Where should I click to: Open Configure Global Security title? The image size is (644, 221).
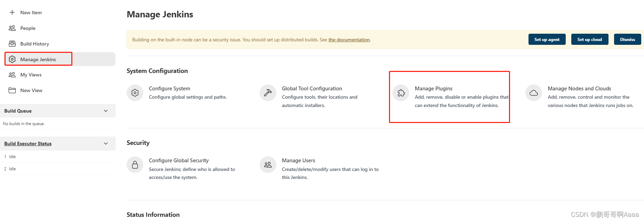click(x=179, y=161)
